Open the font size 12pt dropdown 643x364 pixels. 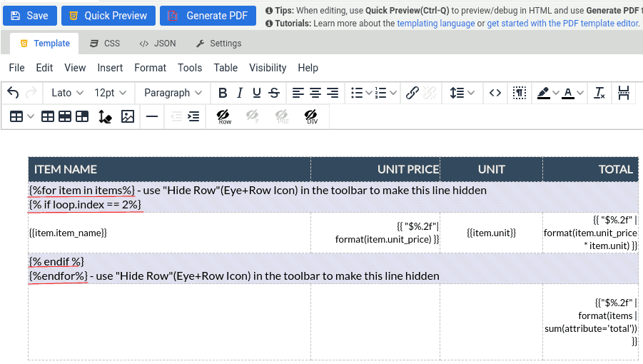(110, 93)
